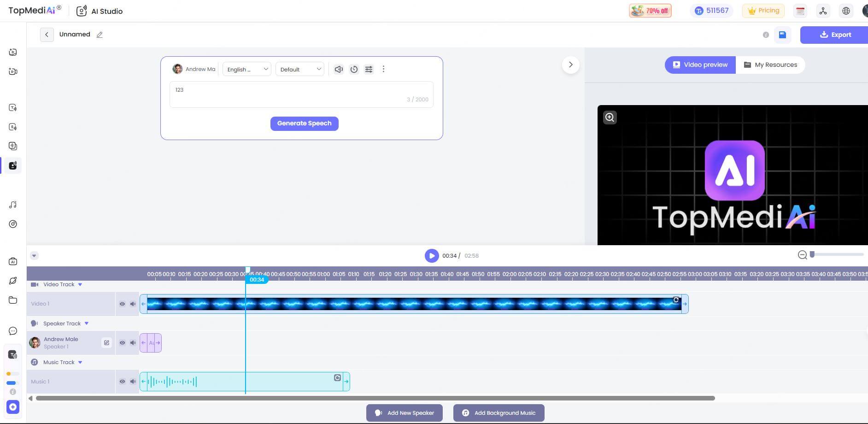Click Add Background Music

(499, 413)
